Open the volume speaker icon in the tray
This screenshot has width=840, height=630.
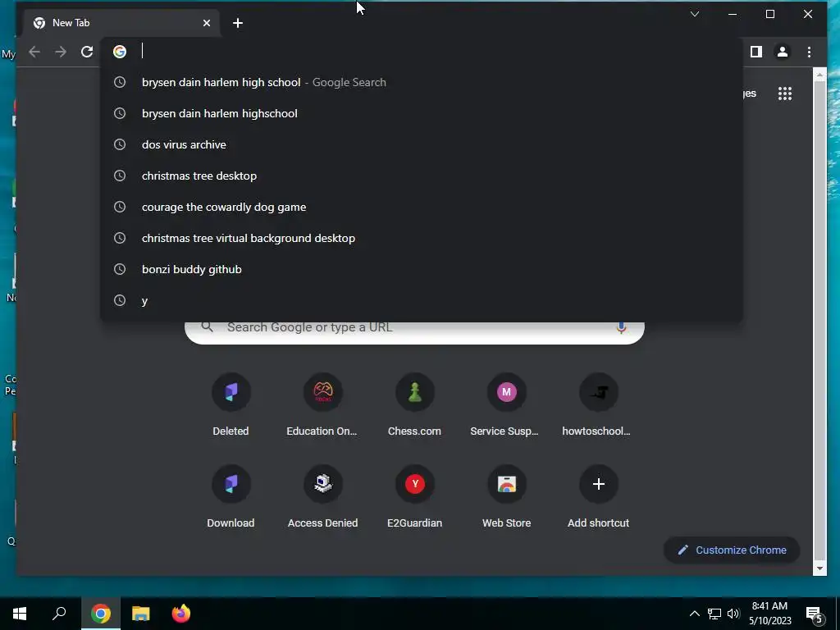733,614
